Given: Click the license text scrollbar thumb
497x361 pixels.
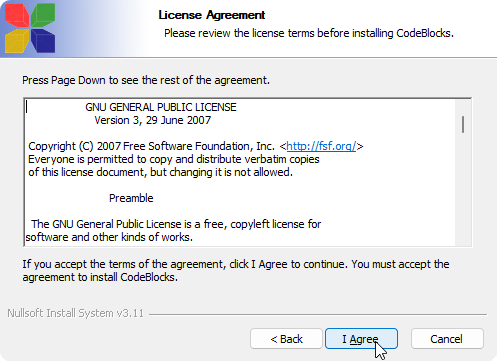Looking at the screenshot, I should (x=463, y=124).
